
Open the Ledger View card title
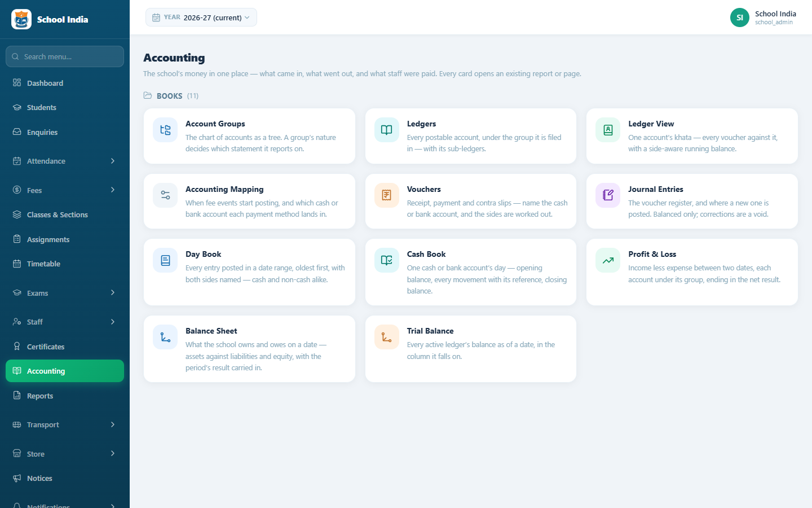(651, 124)
